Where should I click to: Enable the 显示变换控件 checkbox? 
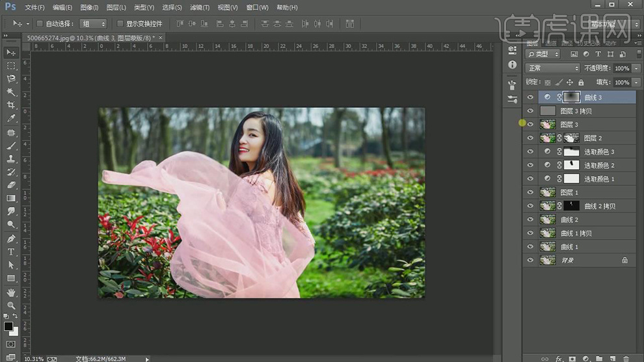120,24
